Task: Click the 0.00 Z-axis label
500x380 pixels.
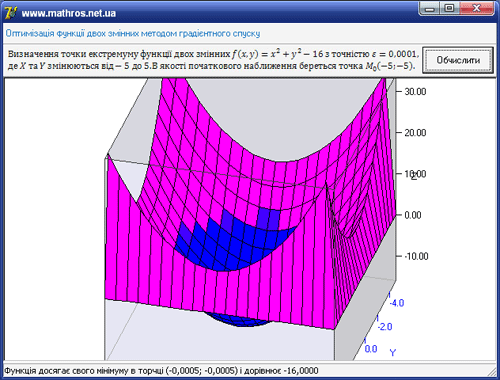Action: pyautogui.click(x=413, y=215)
